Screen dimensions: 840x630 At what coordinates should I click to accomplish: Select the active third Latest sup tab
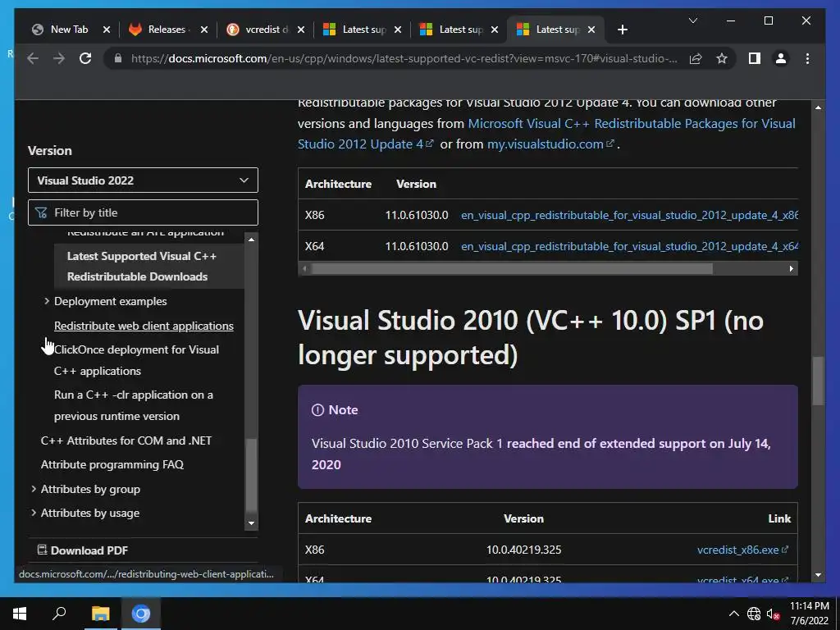point(554,30)
